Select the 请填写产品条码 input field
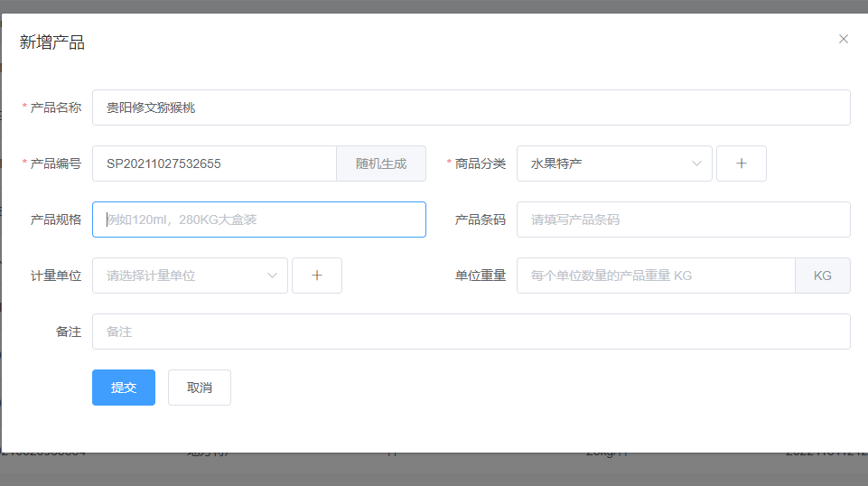This screenshot has width=868, height=486. 683,220
